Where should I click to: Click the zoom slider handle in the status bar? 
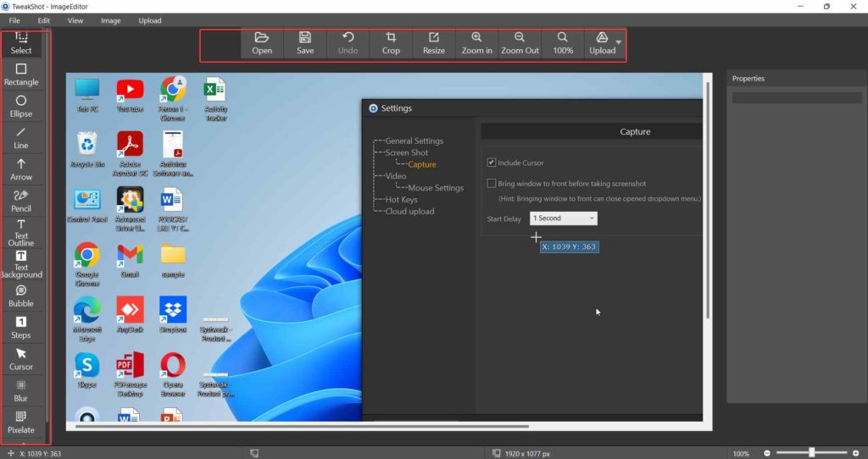[x=811, y=453]
